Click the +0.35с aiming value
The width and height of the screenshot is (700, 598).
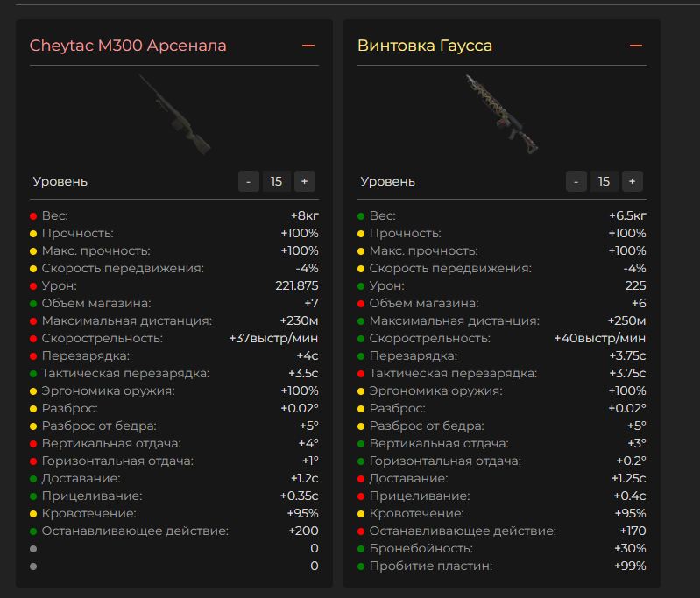click(x=299, y=496)
